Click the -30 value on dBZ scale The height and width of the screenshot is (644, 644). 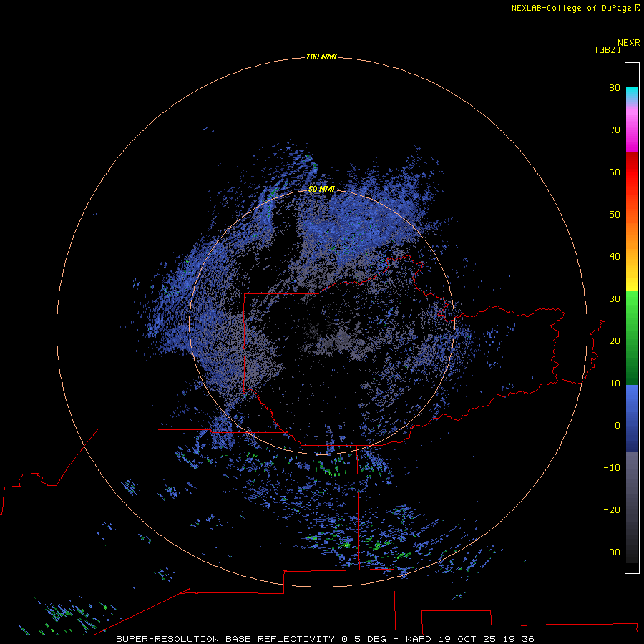pyautogui.click(x=612, y=552)
